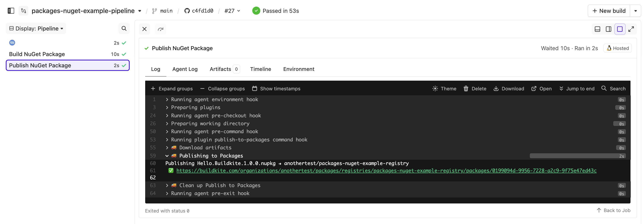Click the retry job arrow icon

click(x=160, y=29)
